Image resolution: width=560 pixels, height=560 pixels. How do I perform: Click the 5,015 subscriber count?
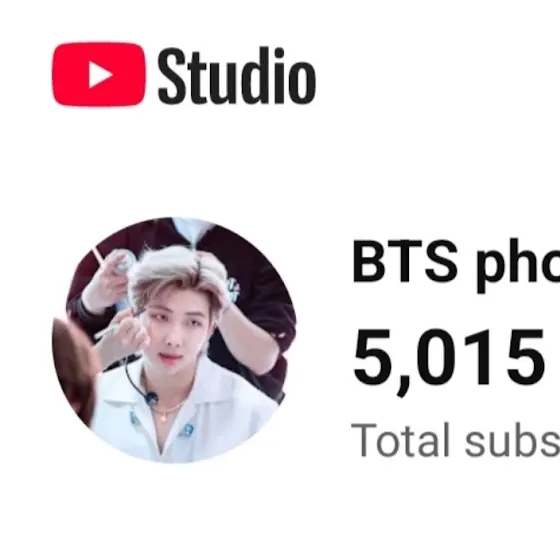(x=449, y=361)
